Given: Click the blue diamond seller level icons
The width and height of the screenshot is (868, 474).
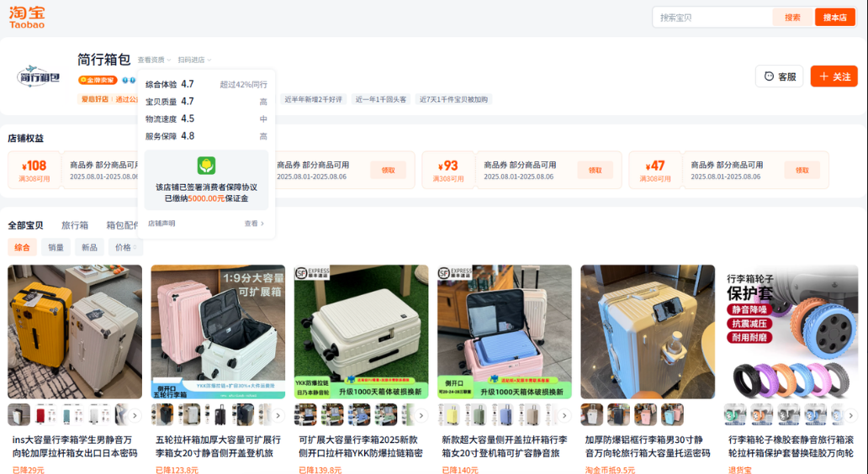Looking at the screenshot, I should [x=129, y=80].
